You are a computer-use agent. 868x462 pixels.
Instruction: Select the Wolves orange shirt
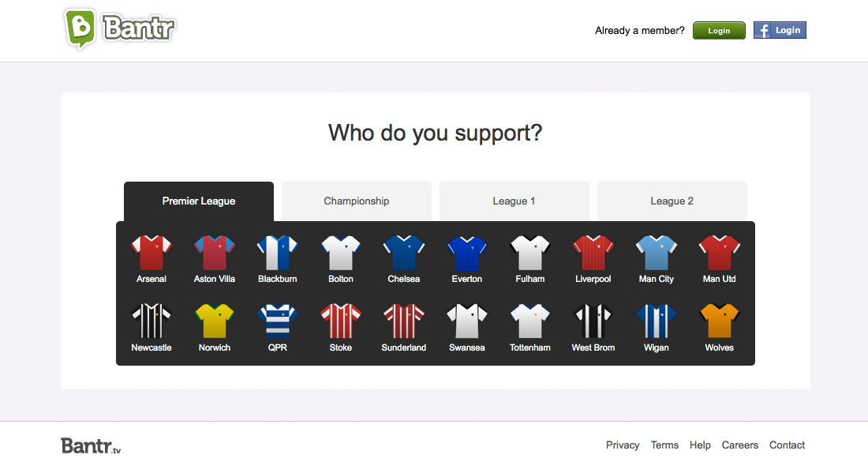coord(719,321)
